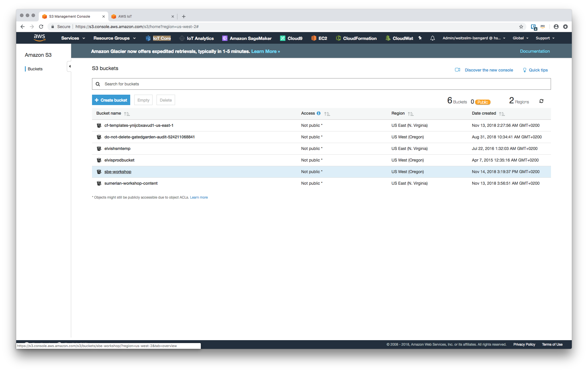
Task: Expand the Resource Groups menu
Action: (x=115, y=38)
